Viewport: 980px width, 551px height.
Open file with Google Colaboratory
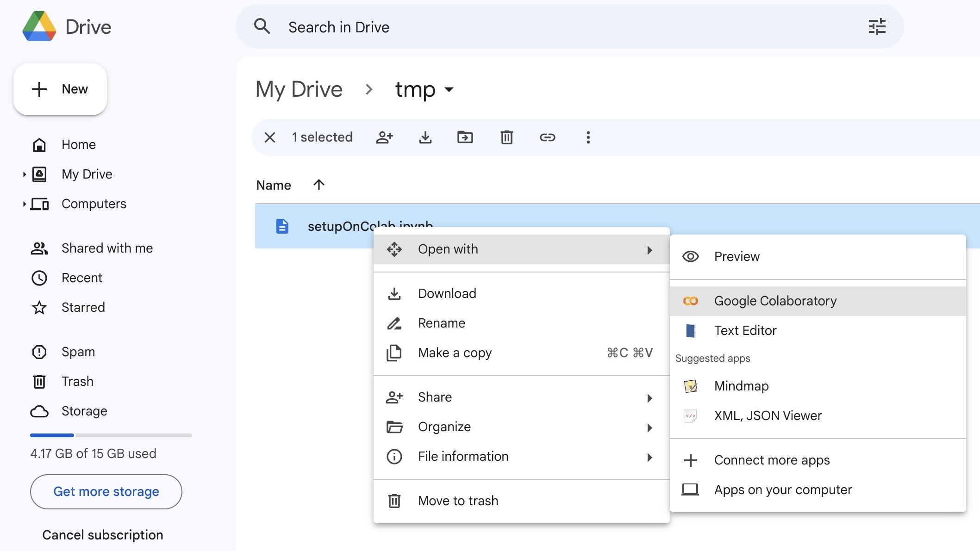[x=775, y=301]
